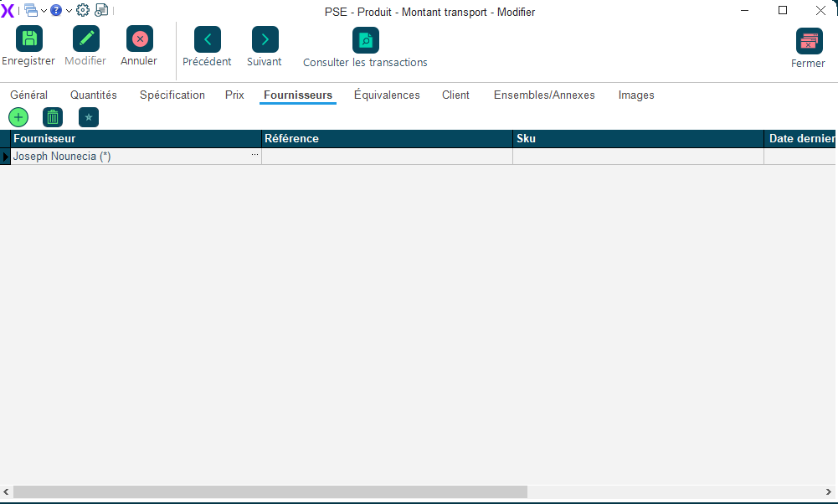Click the scroll left arrow at bottom
838x504 pixels.
6,491
